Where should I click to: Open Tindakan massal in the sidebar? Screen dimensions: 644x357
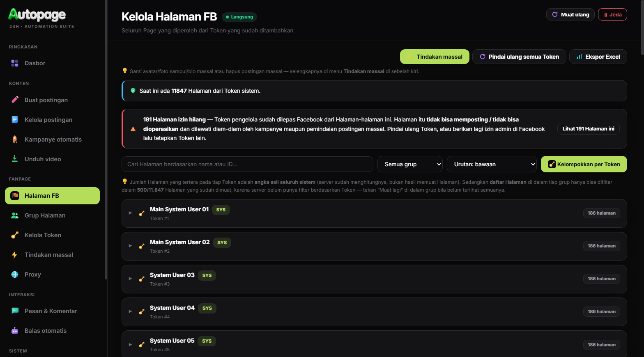coord(52,255)
